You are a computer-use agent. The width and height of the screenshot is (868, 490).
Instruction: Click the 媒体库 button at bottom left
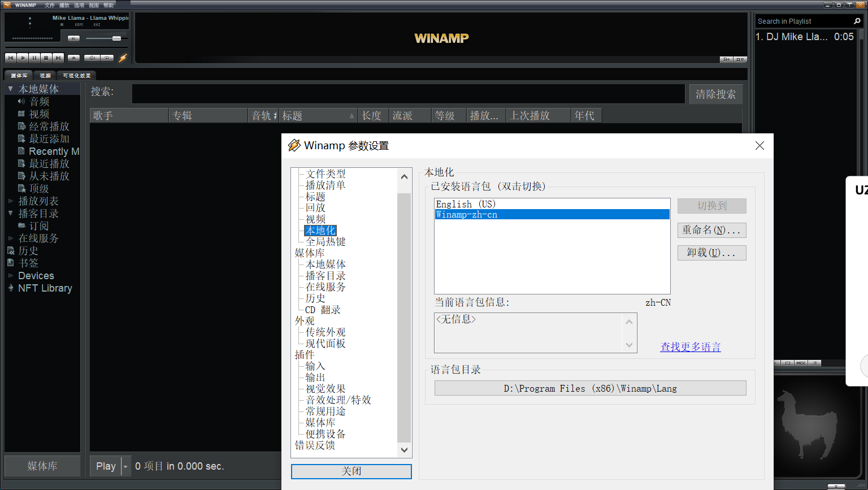pyautogui.click(x=42, y=466)
